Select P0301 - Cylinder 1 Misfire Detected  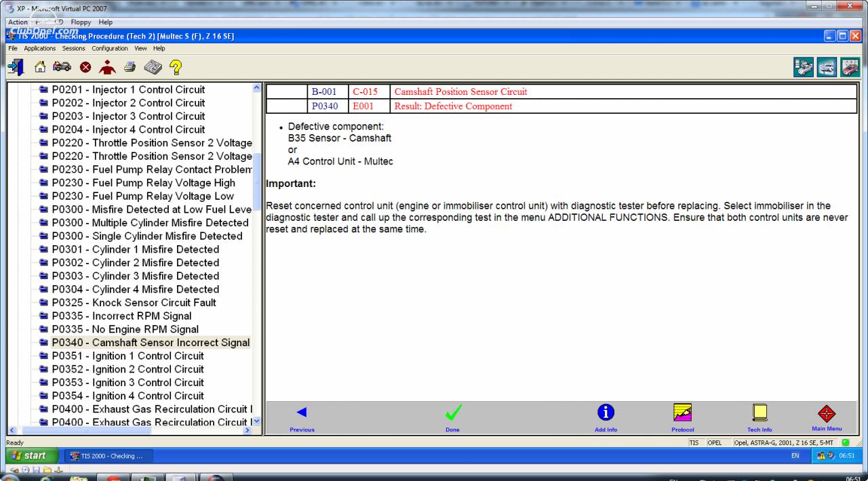(x=136, y=249)
